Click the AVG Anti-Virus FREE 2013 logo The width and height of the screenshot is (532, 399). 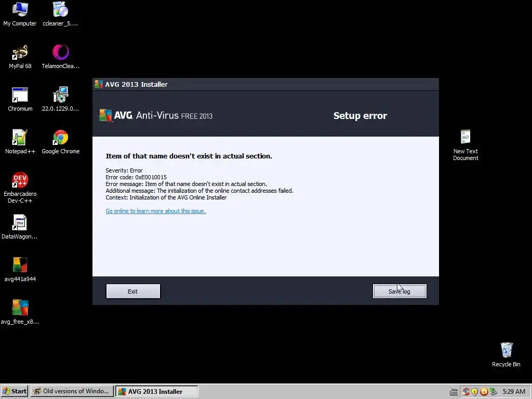156,115
